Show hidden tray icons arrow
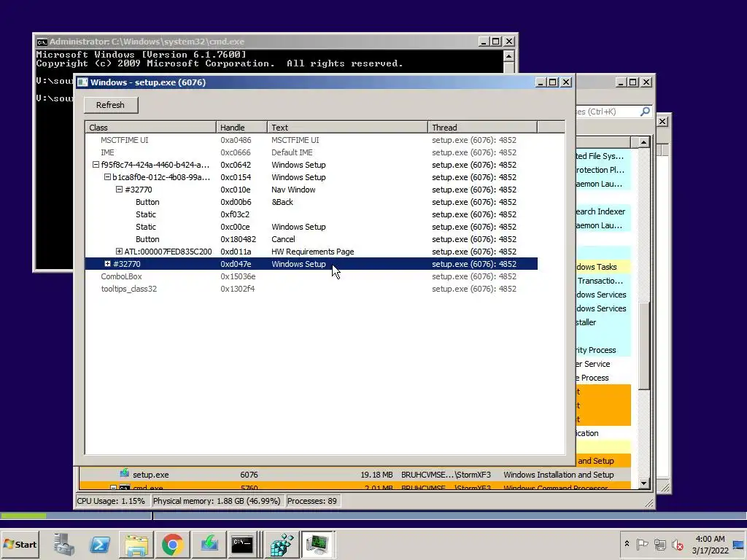 (627, 544)
